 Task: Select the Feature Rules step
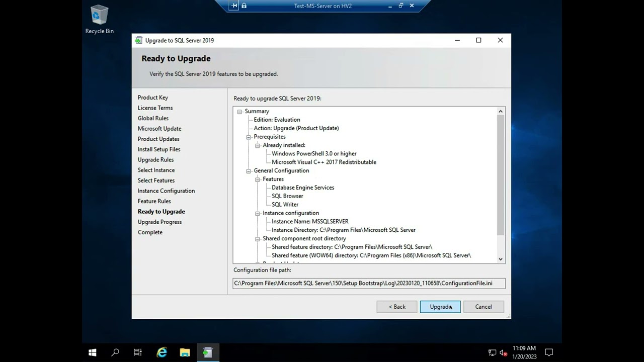[x=154, y=201]
